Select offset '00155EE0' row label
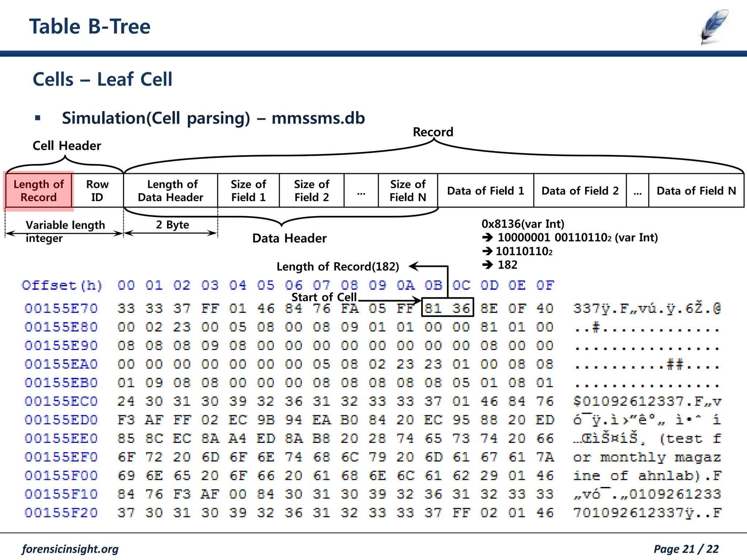Image resolution: width=747 pixels, height=560 pixels. [61, 439]
